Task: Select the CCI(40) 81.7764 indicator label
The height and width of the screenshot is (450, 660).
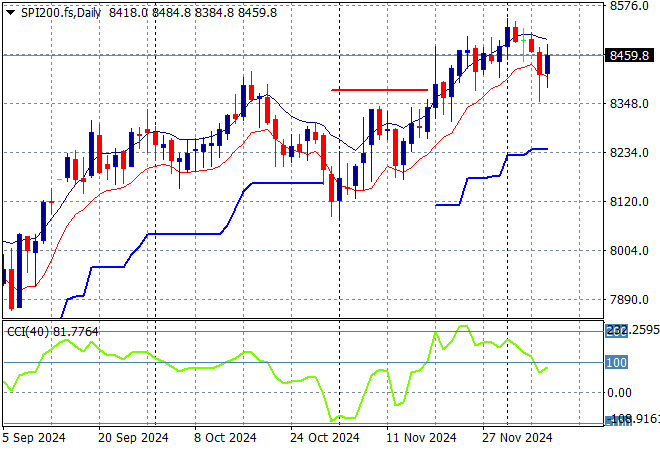Action: click(53, 332)
